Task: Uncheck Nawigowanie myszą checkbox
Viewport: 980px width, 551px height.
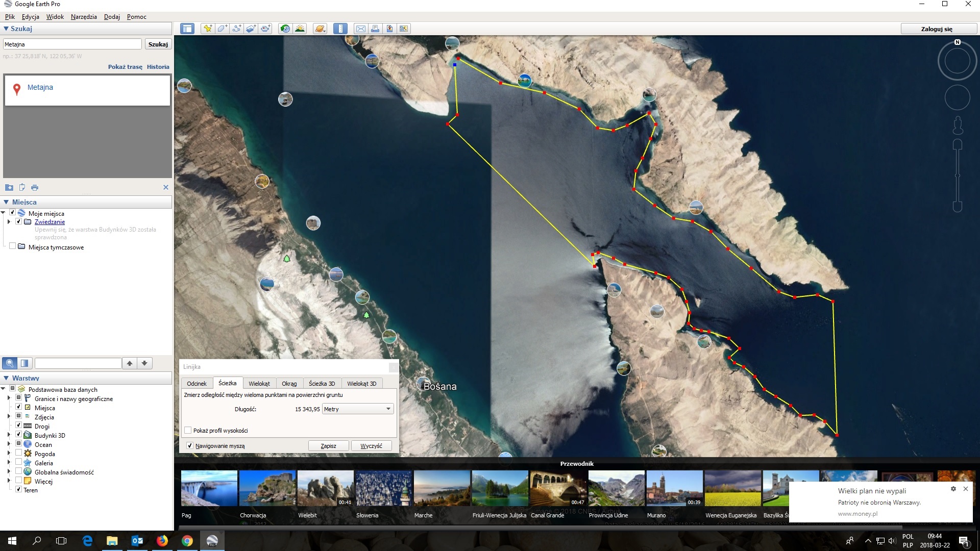Action: click(x=190, y=445)
